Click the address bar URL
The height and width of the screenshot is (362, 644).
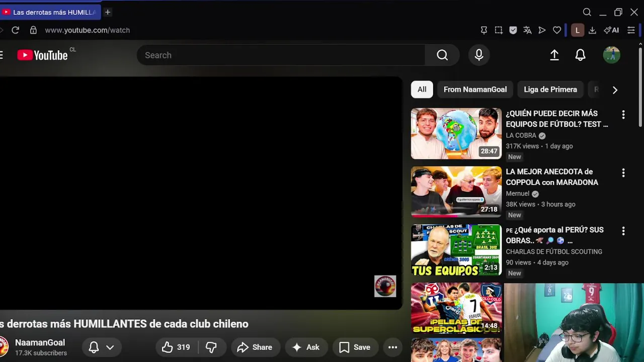[x=88, y=30]
